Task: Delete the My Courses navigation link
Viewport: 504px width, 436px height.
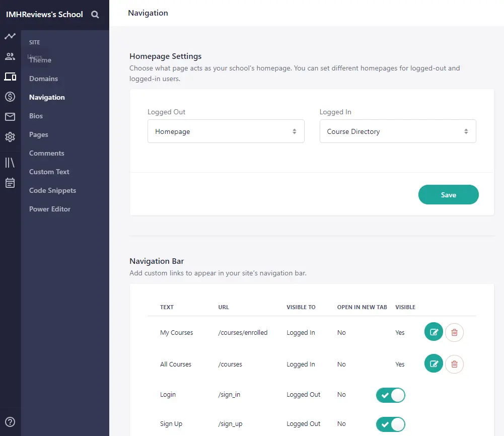Action: coord(454,332)
